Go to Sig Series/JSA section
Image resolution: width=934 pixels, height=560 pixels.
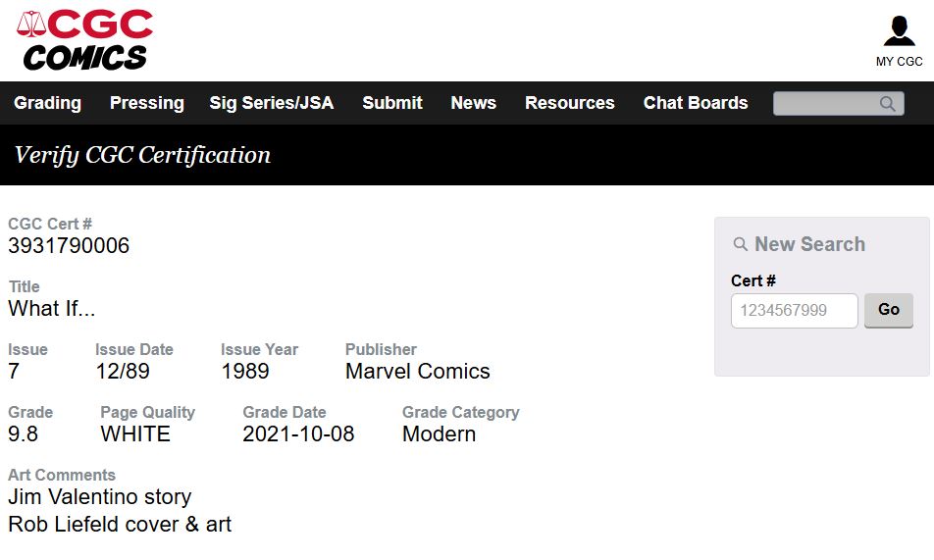click(x=271, y=103)
